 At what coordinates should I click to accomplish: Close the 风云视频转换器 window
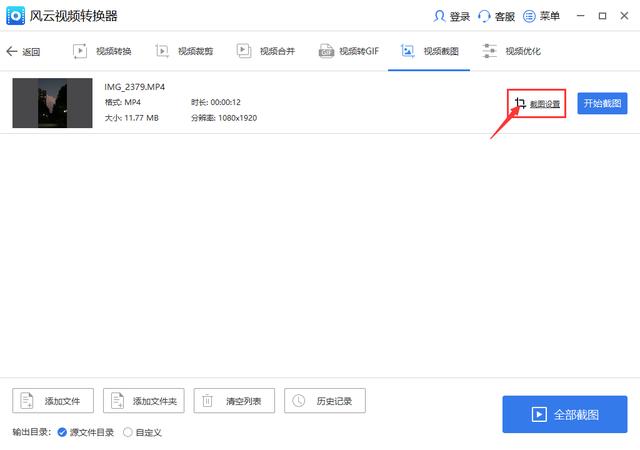[x=624, y=16]
